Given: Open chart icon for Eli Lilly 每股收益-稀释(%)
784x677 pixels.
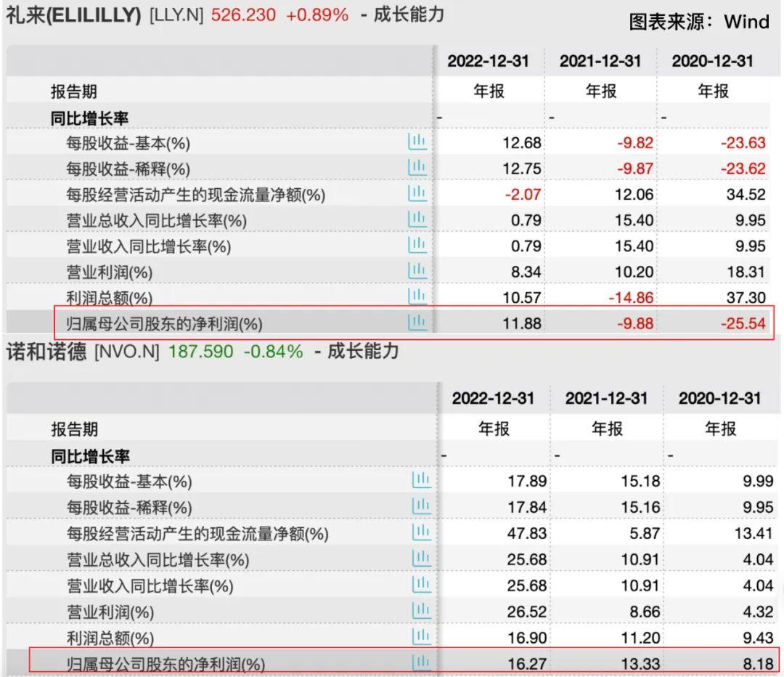Looking at the screenshot, I should click(417, 168).
